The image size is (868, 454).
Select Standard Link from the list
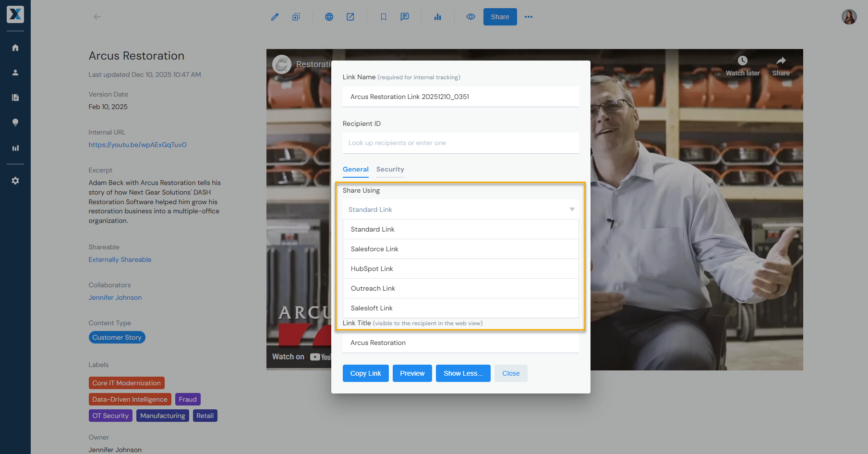pos(461,230)
